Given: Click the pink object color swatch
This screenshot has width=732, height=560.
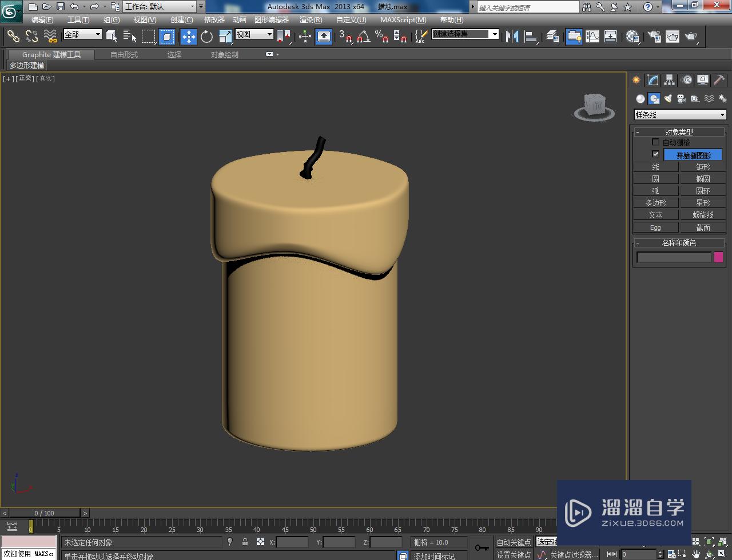Looking at the screenshot, I should (718, 257).
